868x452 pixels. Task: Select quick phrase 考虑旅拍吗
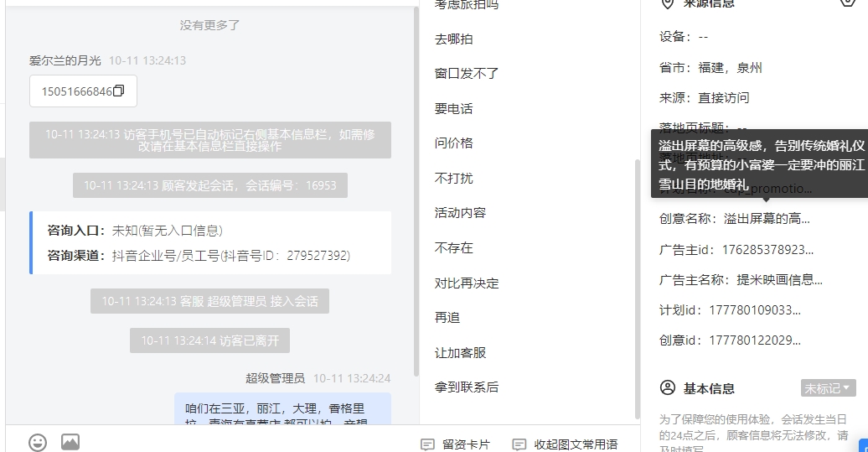point(466,4)
